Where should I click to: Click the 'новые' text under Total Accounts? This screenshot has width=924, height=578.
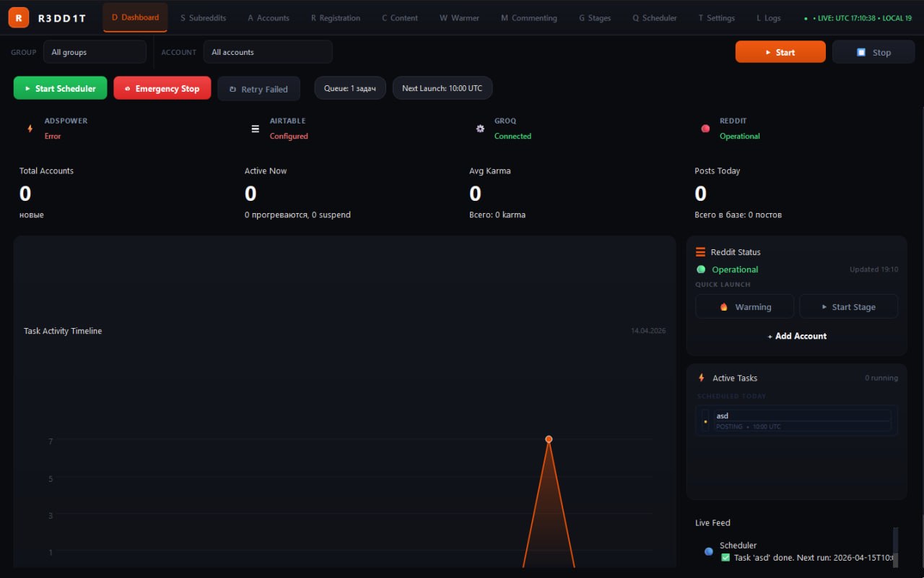click(32, 215)
